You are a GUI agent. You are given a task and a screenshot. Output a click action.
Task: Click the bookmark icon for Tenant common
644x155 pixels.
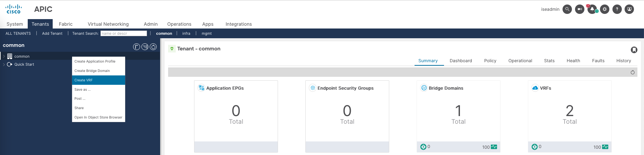pyautogui.click(x=634, y=50)
